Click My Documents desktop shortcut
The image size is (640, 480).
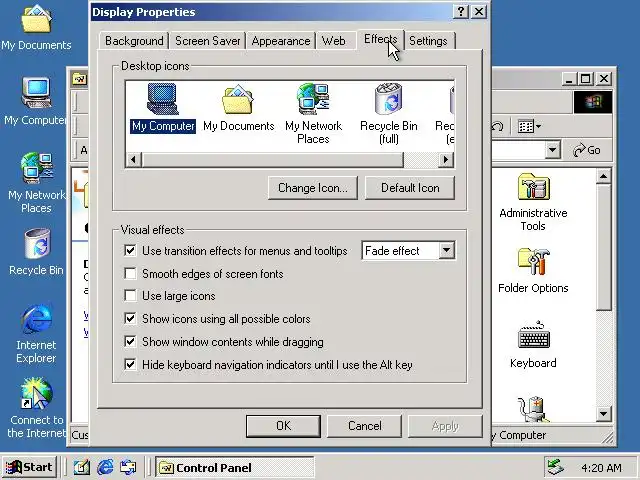[x=36, y=28]
